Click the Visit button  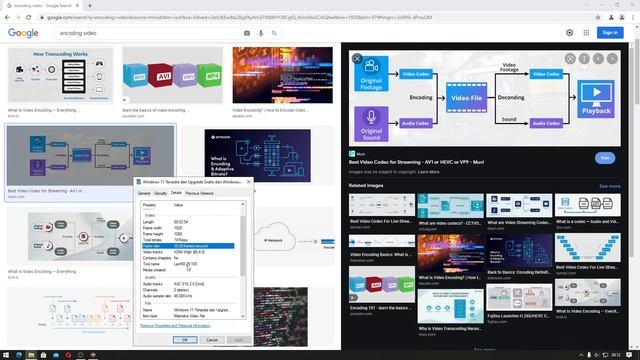[604, 158]
